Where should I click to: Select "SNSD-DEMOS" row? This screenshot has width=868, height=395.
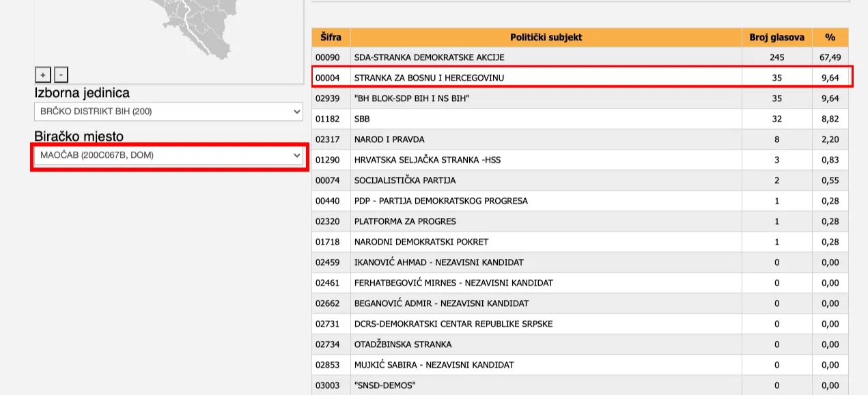click(580, 385)
